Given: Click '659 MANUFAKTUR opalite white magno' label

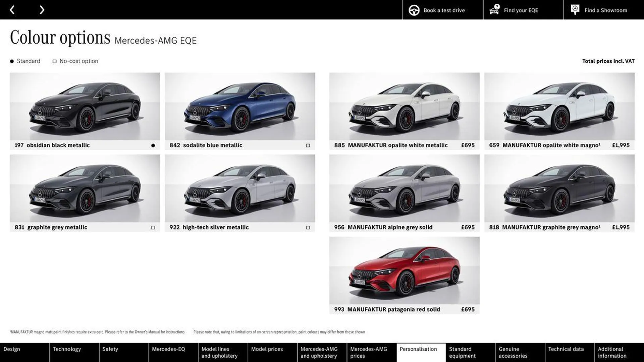Looking at the screenshot, I should (x=545, y=145).
